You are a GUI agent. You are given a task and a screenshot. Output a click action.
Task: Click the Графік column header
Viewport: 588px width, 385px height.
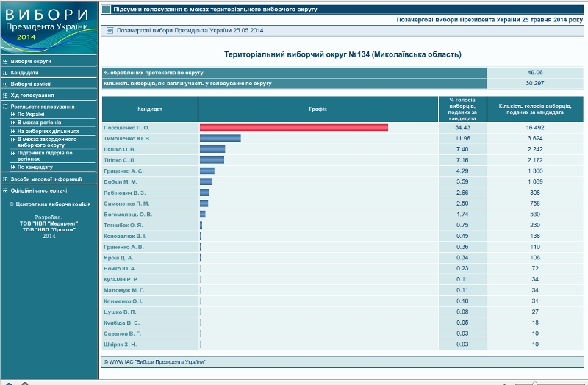(318, 109)
